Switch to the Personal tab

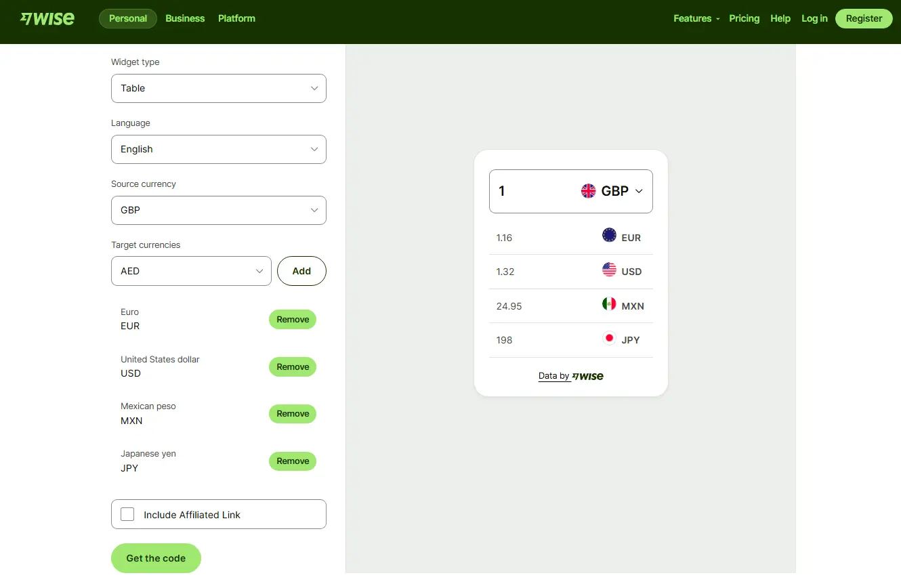(128, 18)
